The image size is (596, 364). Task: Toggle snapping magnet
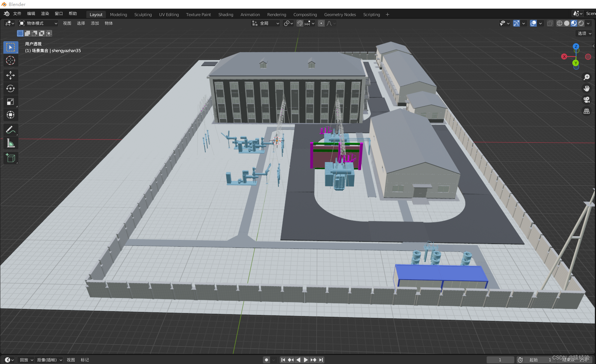tap(300, 23)
